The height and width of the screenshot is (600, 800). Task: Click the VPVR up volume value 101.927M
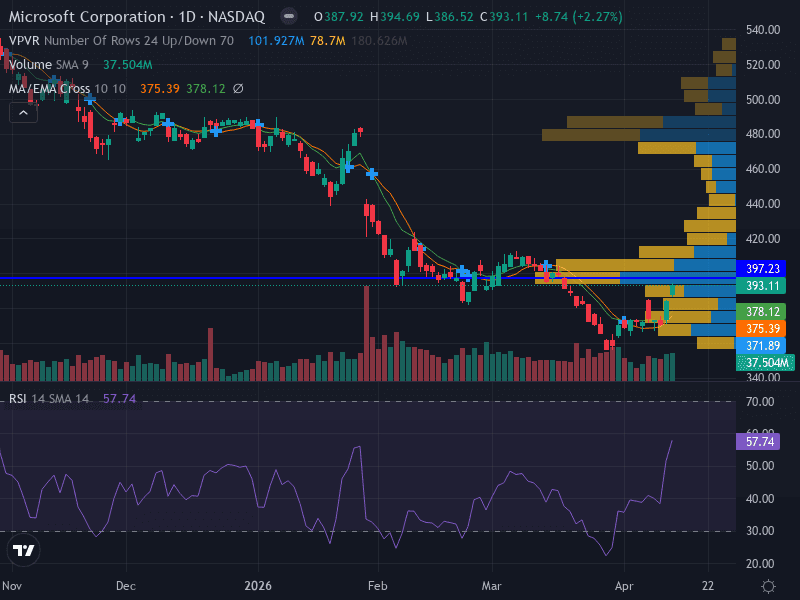pyautogui.click(x=276, y=41)
